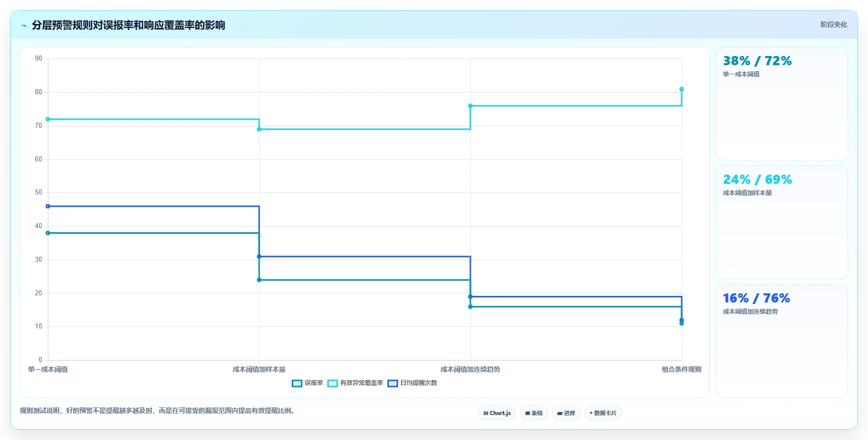
Task: Click the sparkle icon in 数据卡片 chip
Action: point(591,413)
